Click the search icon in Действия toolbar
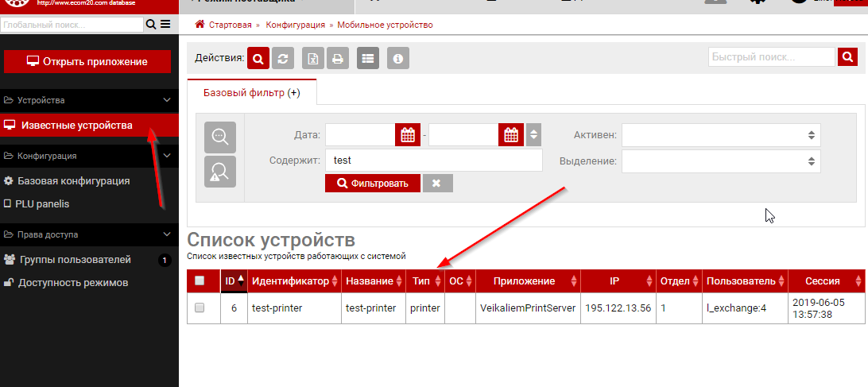Image resolution: width=868 pixels, height=387 pixels. point(258,59)
